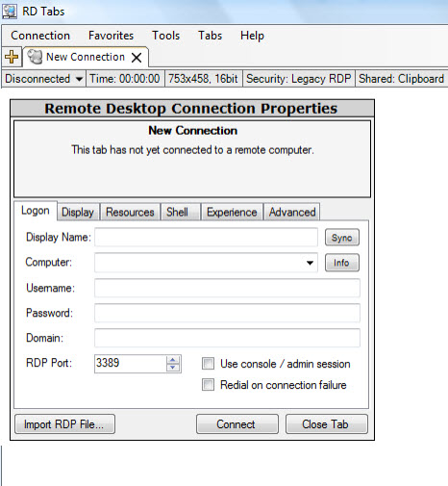The image size is (448, 486).
Task: Open the Help menu
Action: click(252, 36)
